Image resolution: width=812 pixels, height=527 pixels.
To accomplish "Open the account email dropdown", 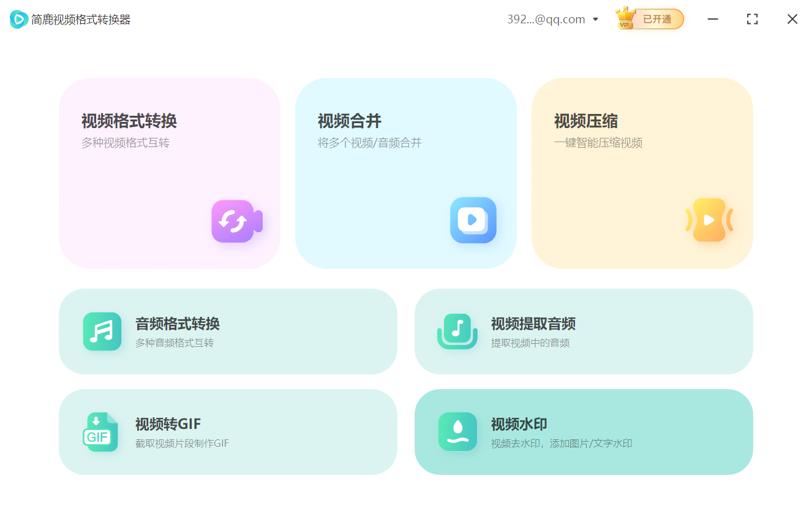I will (595, 19).
